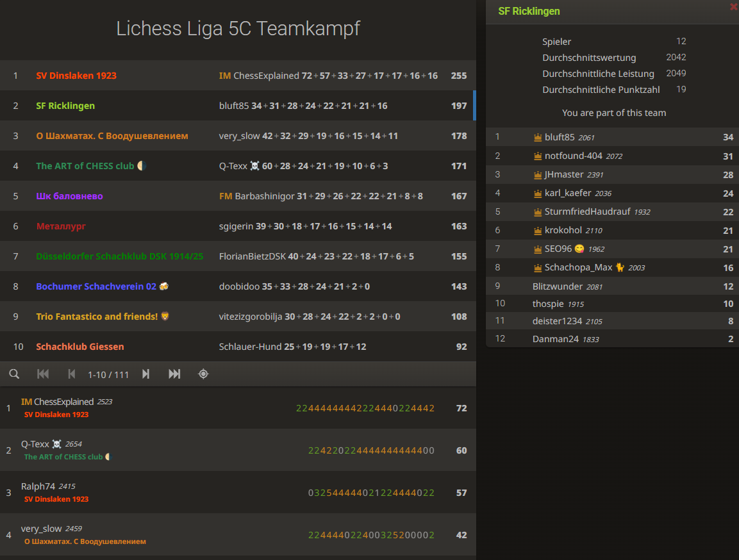Go to previous page of standings
The image size is (739, 560).
pos(72,374)
